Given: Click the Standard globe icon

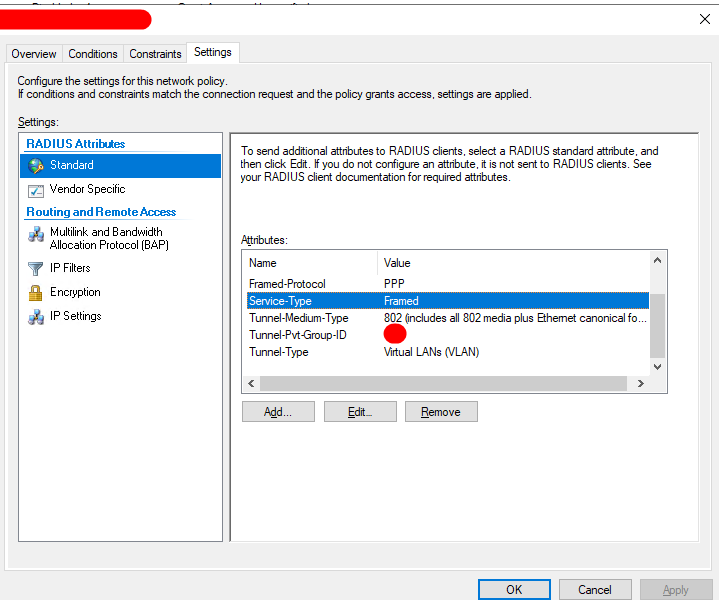Looking at the screenshot, I should (36, 166).
